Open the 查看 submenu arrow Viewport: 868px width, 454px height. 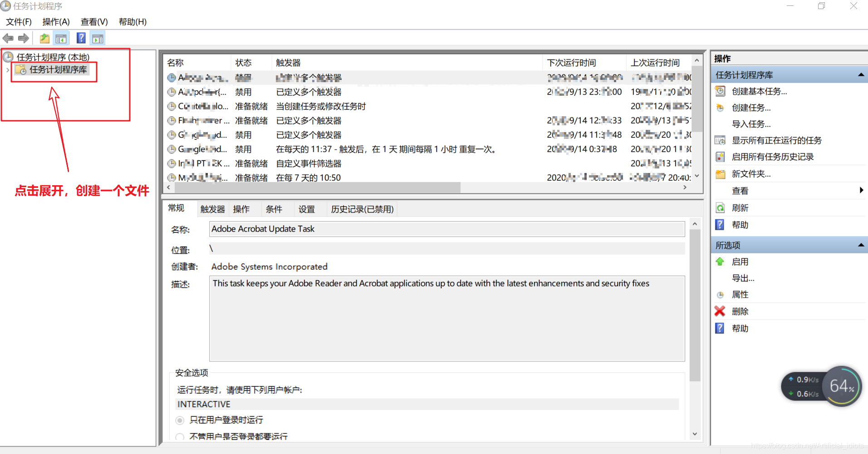[861, 190]
